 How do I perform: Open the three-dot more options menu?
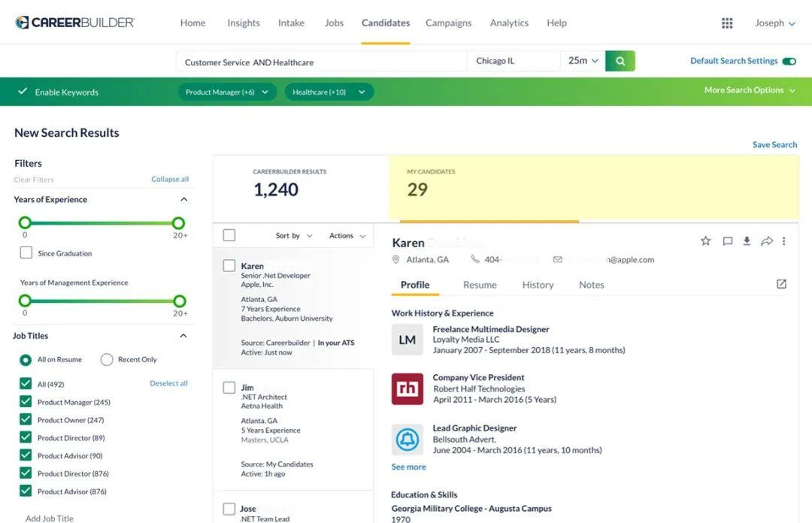(x=784, y=241)
